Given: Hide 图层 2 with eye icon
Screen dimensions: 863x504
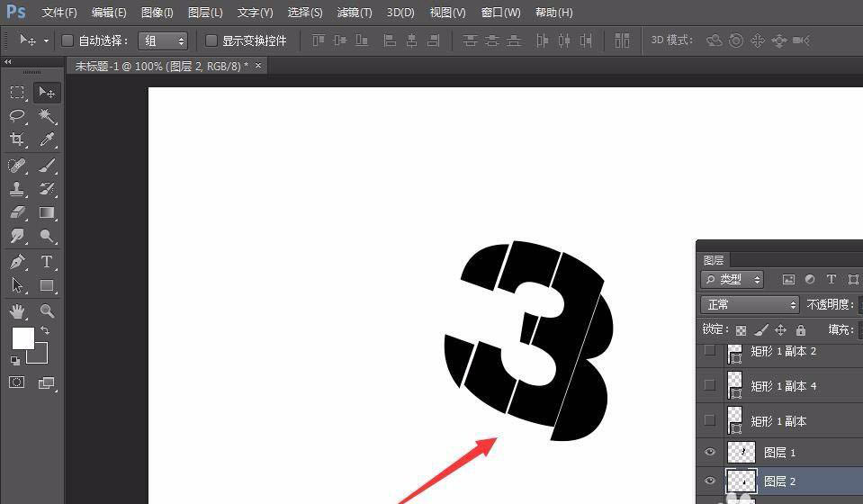Looking at the screenshot, I should click(709, 481).
